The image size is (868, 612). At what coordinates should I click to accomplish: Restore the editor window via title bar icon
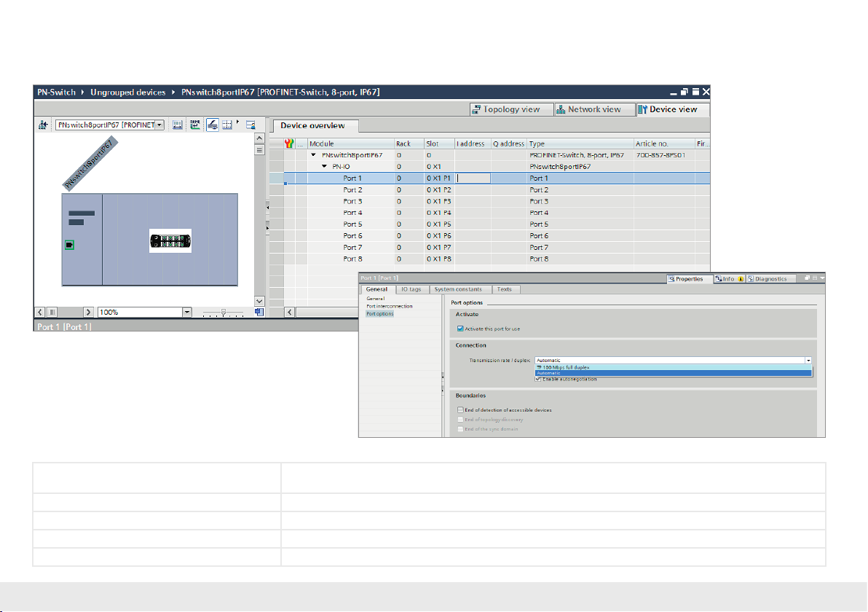(684, 92)
